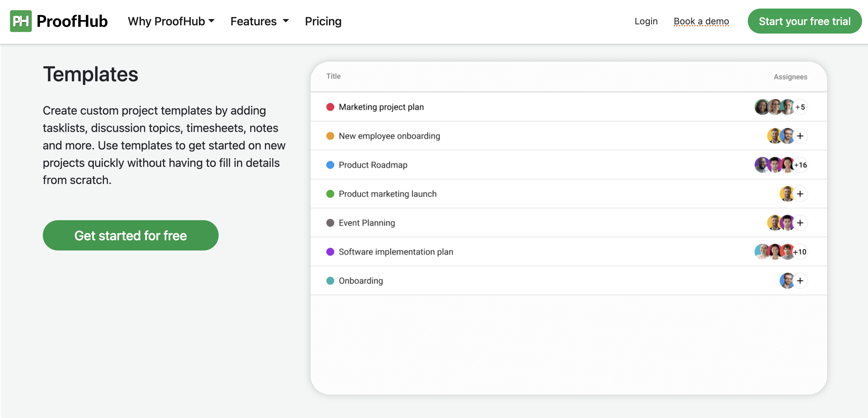
Task: Click the orange dot beside New employee onboarding
Action: 330,136
